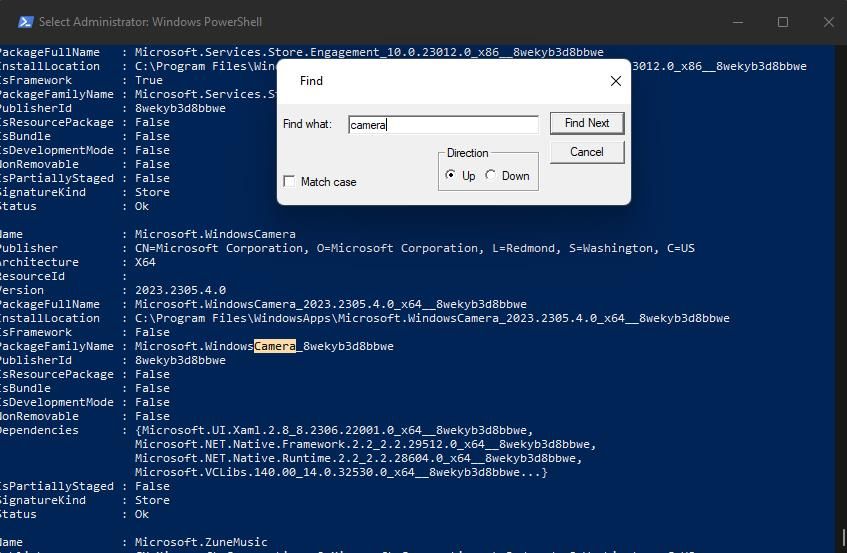847x553 pixels.
Task: Click Microsoft.NET.Native.Framework.2.2 dependency line
Action: point(365,444)
